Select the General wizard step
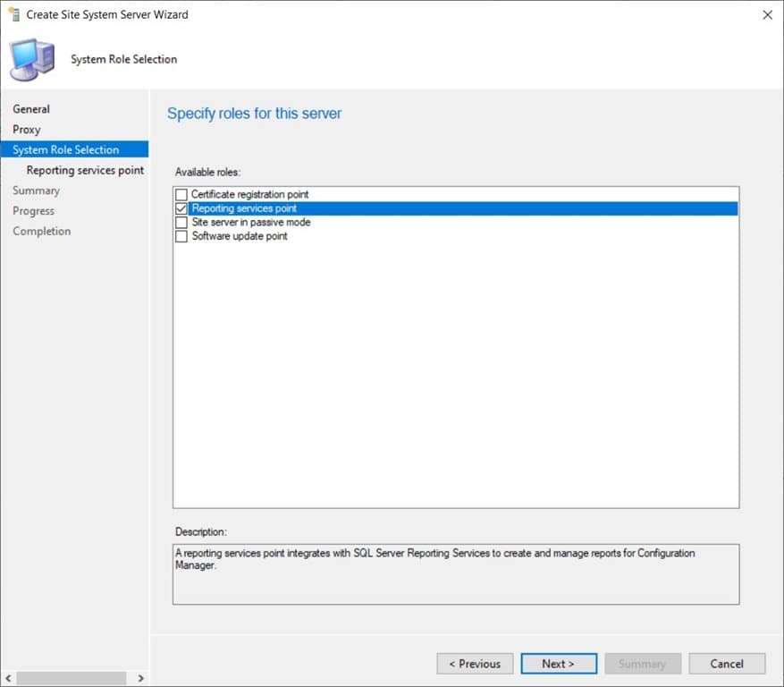 coord(30,108)
